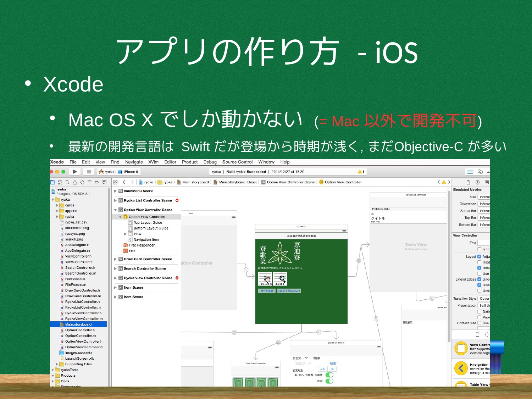Open the Size dropdown in Simulated Metrics

click(484, 197)
